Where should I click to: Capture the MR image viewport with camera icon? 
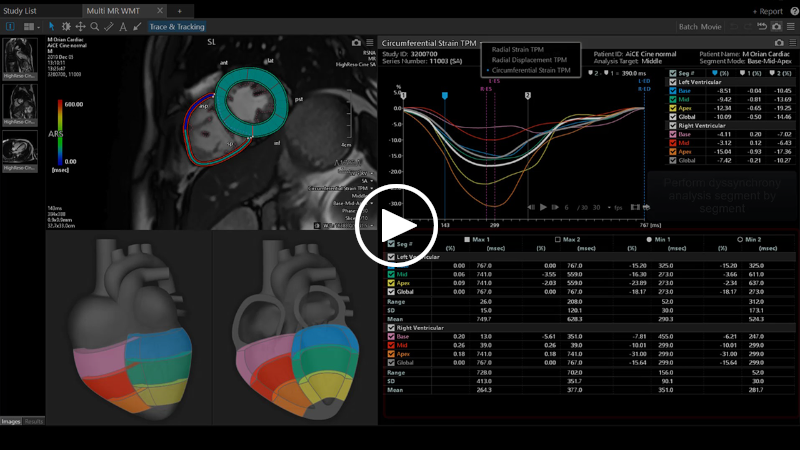click(x=356, y=43)
